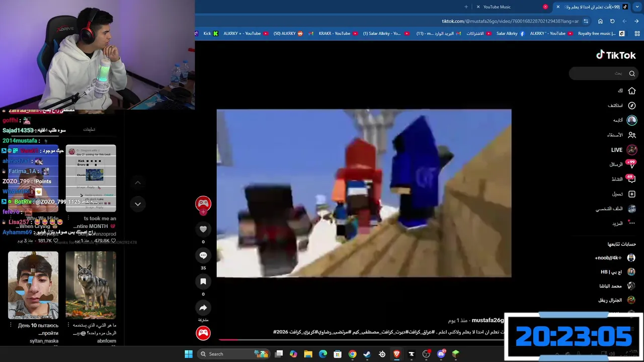The height and width of the screenshot is (362, 644).
Task: Click the share arrow icon
Action: point(203,308)
